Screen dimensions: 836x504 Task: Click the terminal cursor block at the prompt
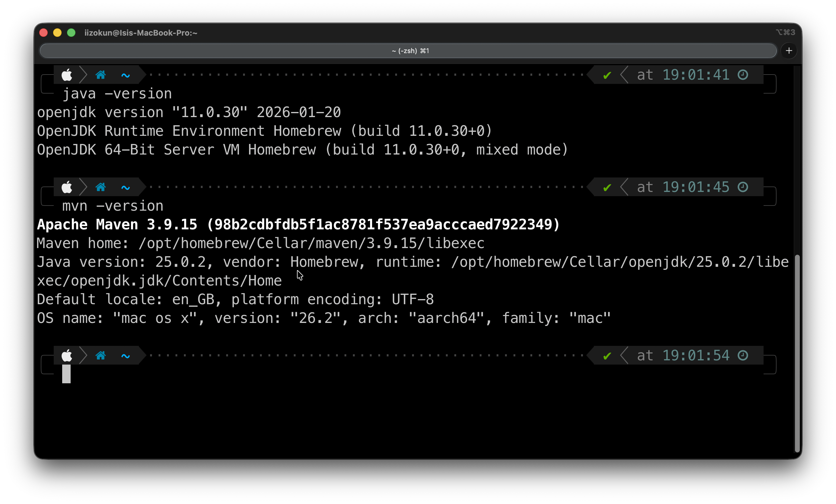click(x=66, y=374)
